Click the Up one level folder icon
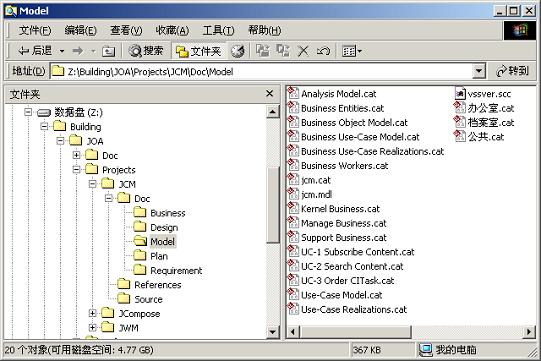Screen dimensions: 541x361 click(x=108, y=51)
